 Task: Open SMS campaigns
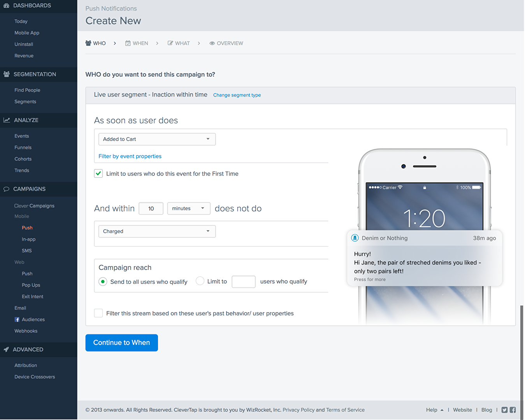coord(27,251)
